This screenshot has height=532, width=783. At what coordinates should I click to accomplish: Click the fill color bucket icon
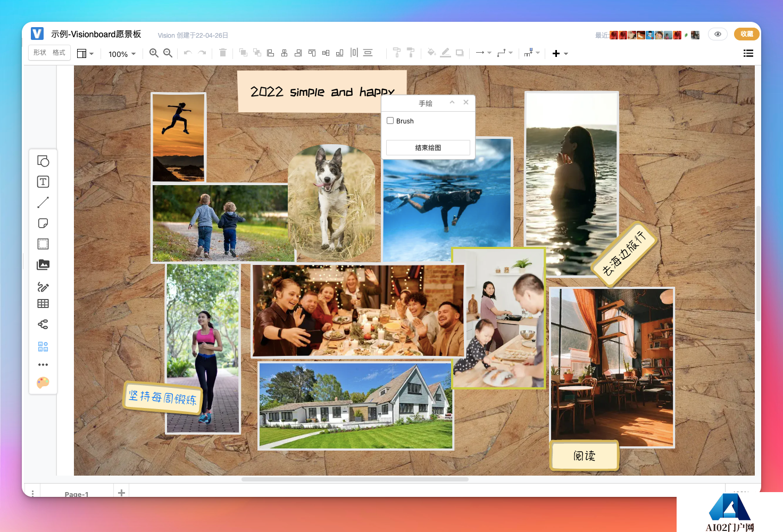[x=431, y=53]
